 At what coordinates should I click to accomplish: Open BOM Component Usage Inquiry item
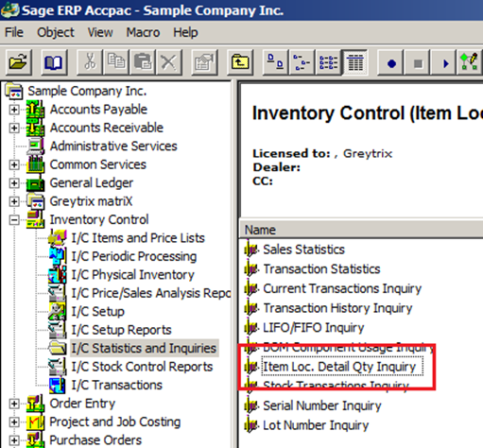point(349,347)
